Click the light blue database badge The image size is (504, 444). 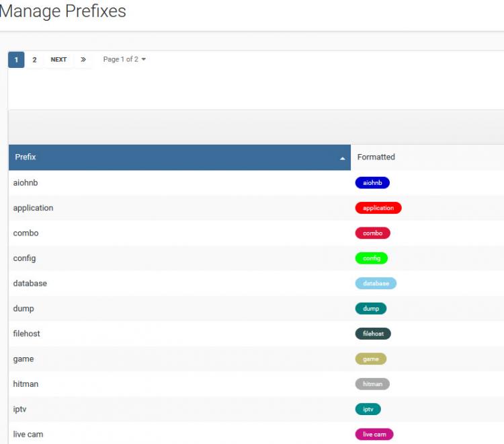click(376, 283)
